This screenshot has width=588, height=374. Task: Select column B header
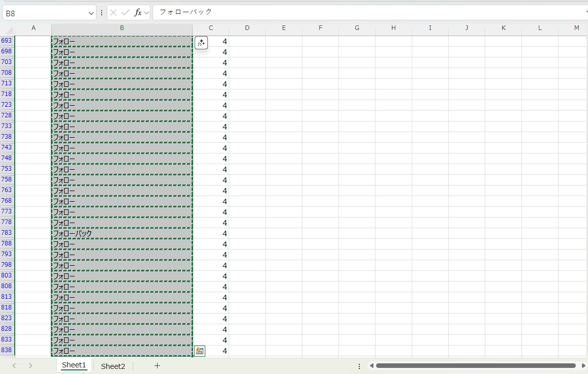[x=122, y=28]
